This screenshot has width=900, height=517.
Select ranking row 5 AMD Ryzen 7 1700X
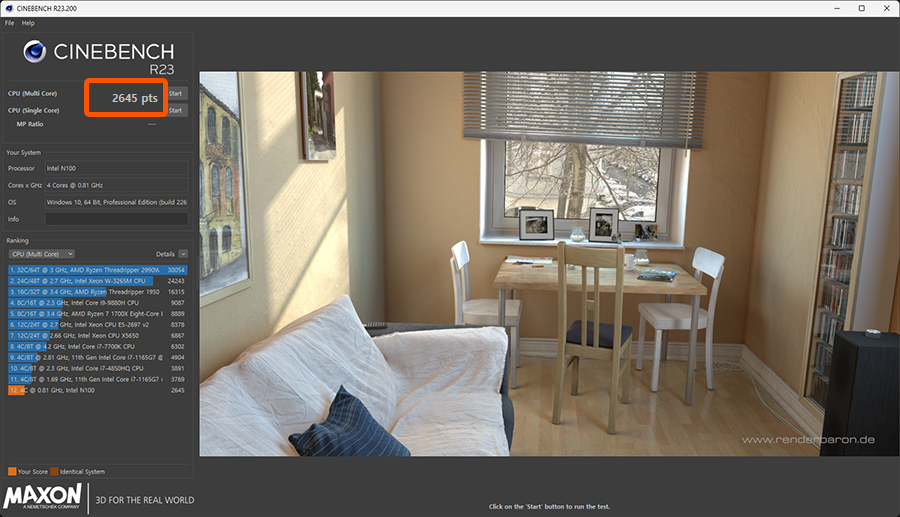(x=98, y=313)
